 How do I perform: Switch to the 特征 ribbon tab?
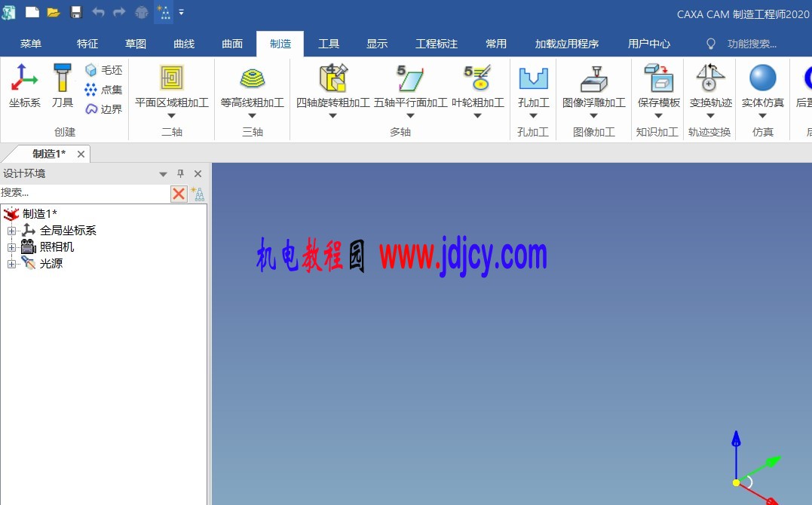click(x=87, y=44)
